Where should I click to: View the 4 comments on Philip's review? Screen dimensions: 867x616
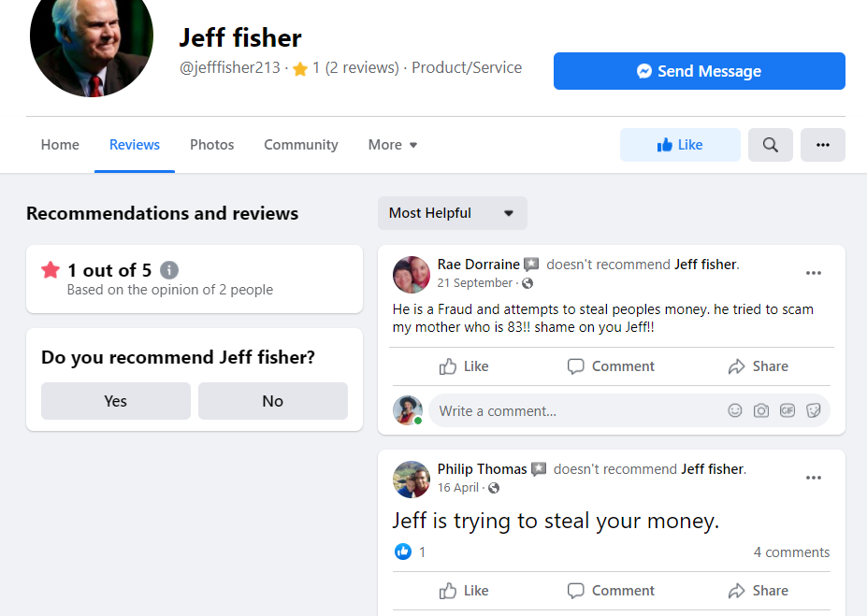click(x=791, y=552)
